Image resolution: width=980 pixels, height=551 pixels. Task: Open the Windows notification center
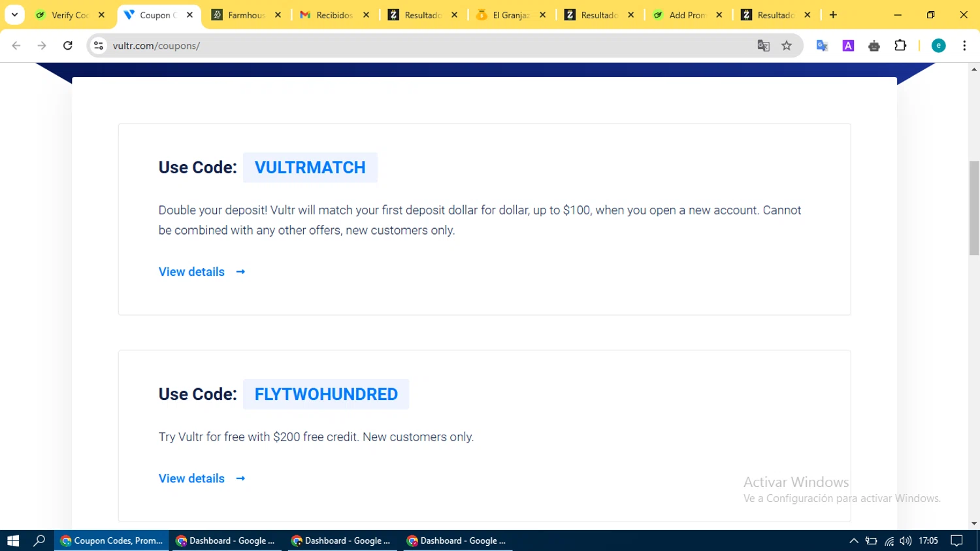(957, 541)
